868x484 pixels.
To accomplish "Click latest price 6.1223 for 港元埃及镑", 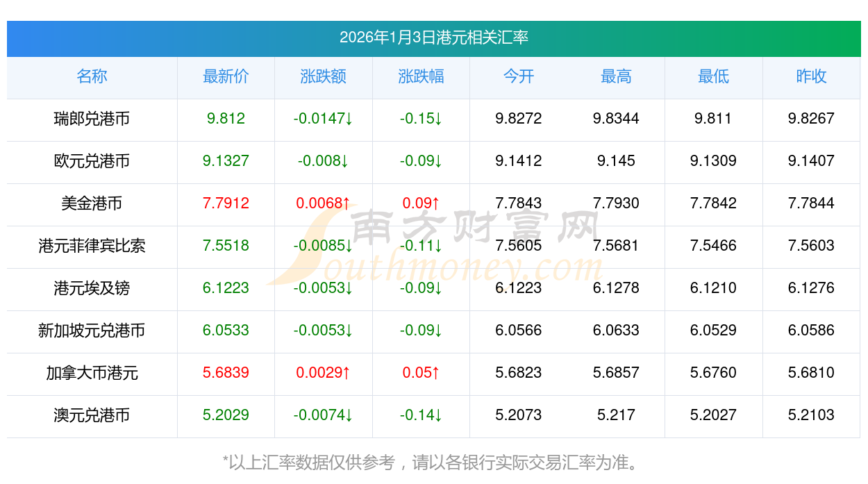I will (x=226, y=288).
